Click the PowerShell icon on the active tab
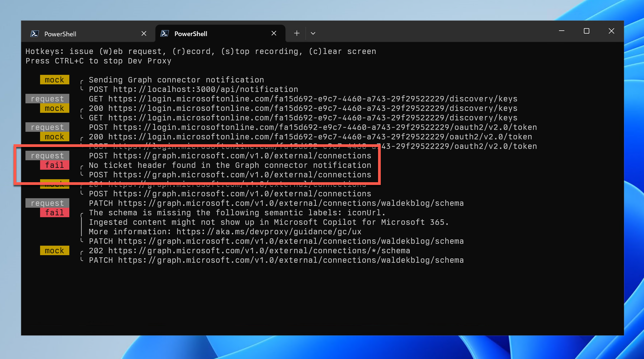This screenshot has height=359, width=644. click(165, 33)
